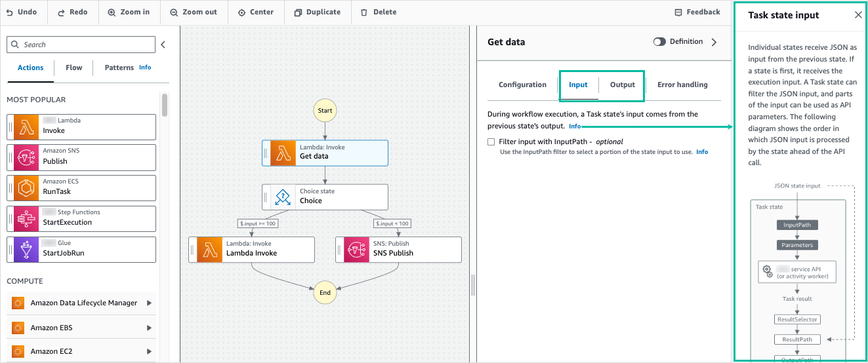Switch to the Output tab
Viewport: 868px width, 363px height.
tap(622, 85)
